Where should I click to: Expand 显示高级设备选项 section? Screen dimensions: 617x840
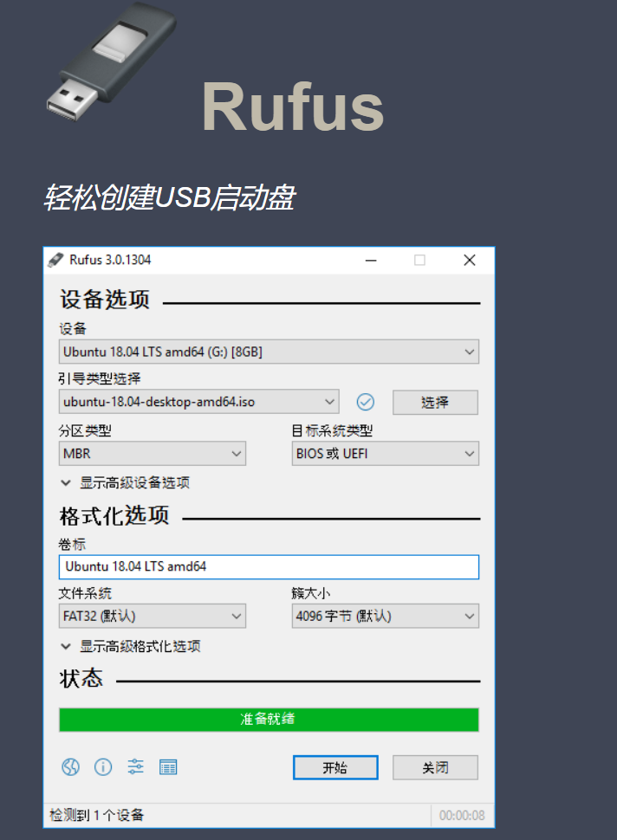[126, 482]
